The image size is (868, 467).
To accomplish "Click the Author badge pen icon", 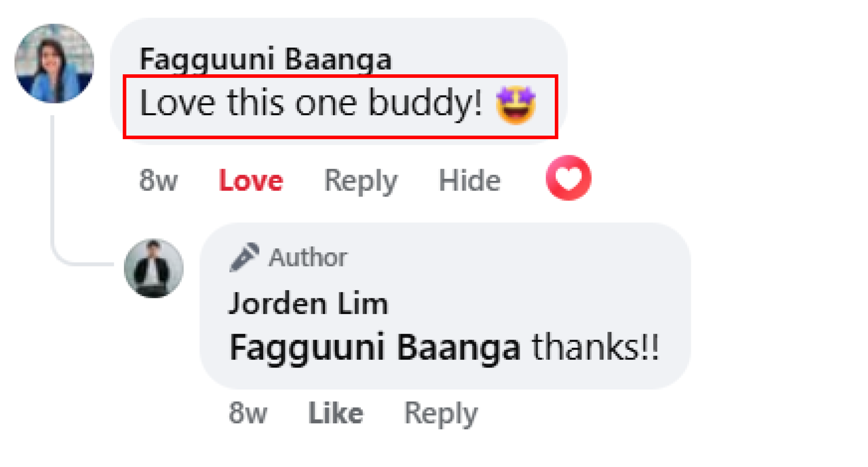I will click(x=244, y=257).
